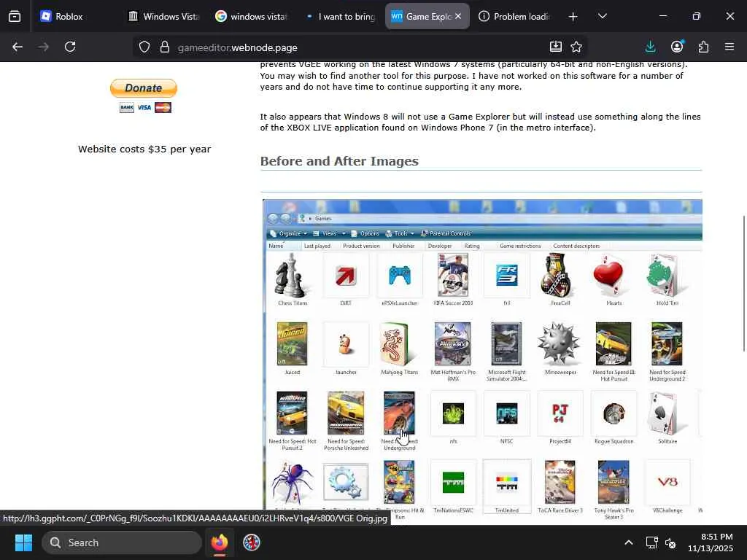Image resolution: width=747 pixels, height=560 pixels.
Task: Show hidden system tray icons
Action: point(629,542)
